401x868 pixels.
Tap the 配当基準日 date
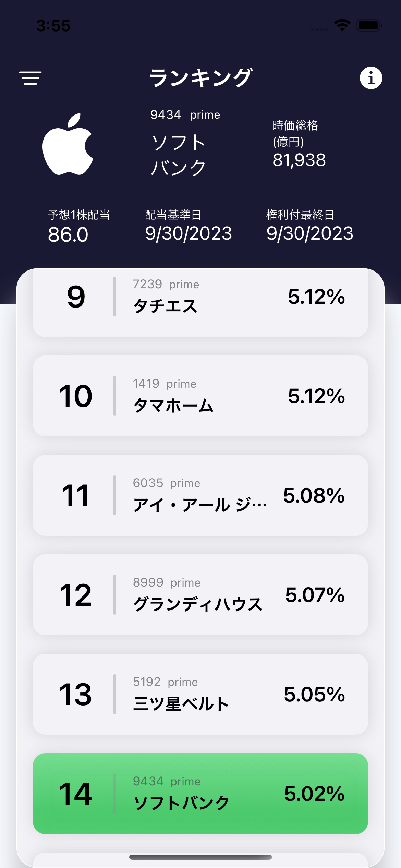click(x=189, y=233)
